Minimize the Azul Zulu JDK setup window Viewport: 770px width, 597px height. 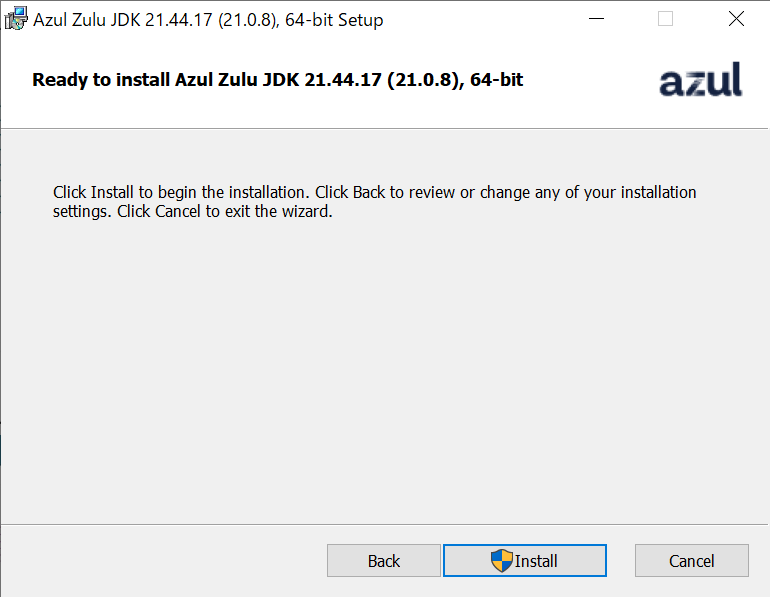click(x=596, y=19)
